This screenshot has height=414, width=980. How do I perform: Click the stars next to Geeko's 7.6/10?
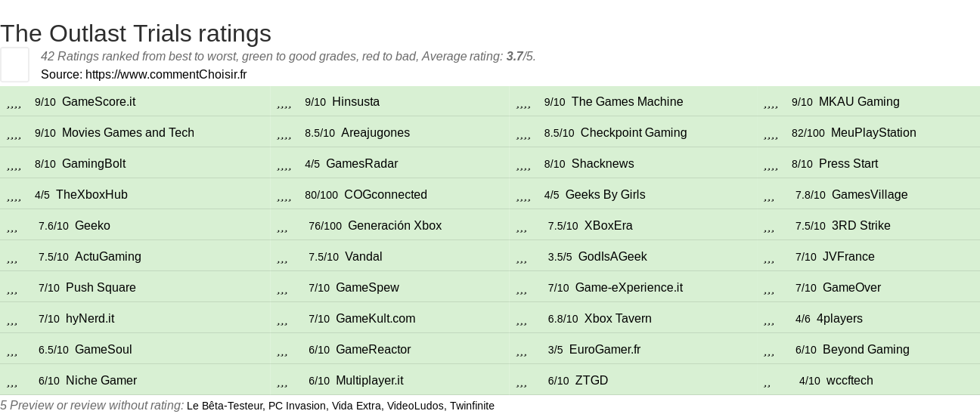point(12,227)
